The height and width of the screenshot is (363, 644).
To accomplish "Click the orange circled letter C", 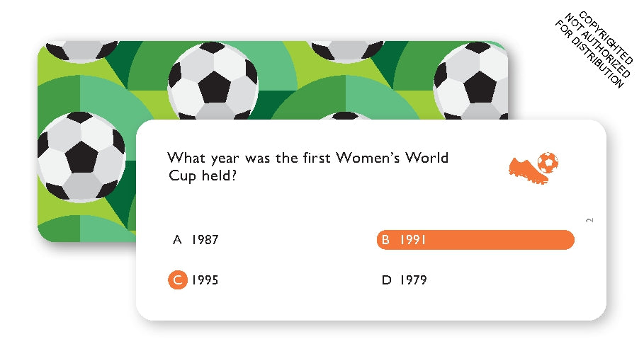I will (x=177, y=280).
